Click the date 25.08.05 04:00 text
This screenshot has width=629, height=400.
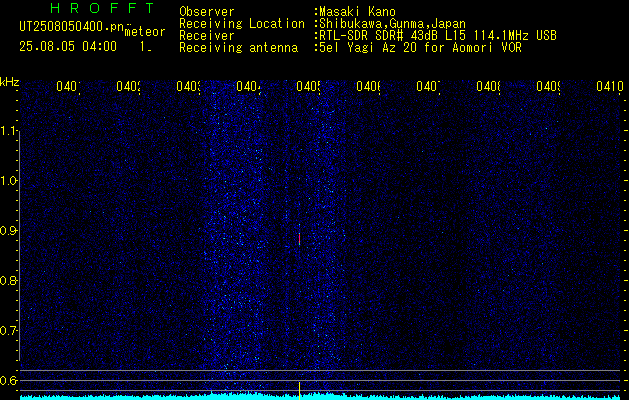point(68,47)
